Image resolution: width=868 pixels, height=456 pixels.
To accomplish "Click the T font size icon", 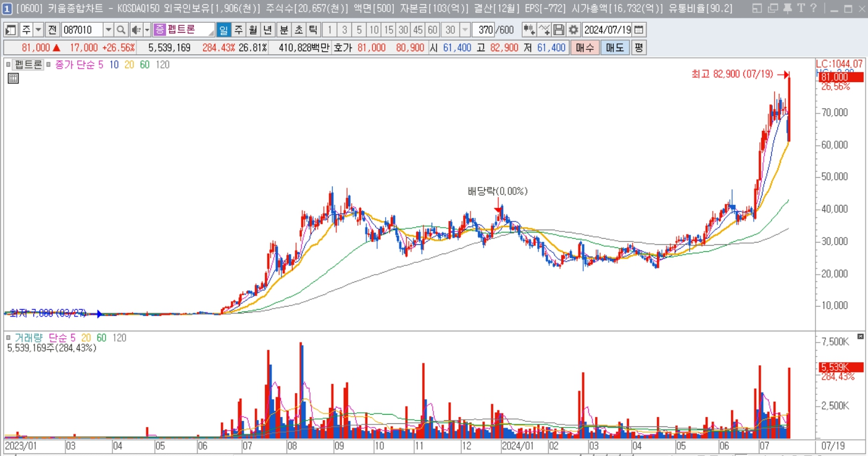I will click(801, 8).
